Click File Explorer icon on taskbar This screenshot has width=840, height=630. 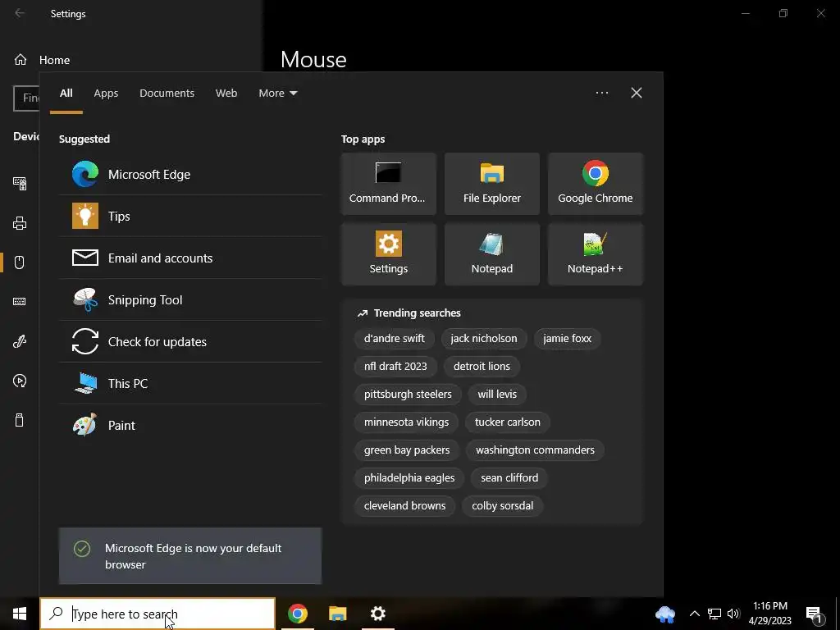337,614
